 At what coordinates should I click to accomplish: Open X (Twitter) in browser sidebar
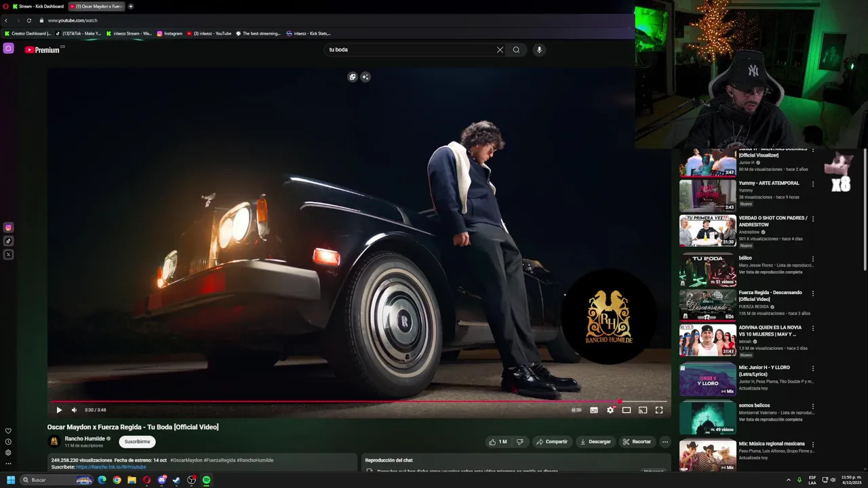[x=8, y=254]
